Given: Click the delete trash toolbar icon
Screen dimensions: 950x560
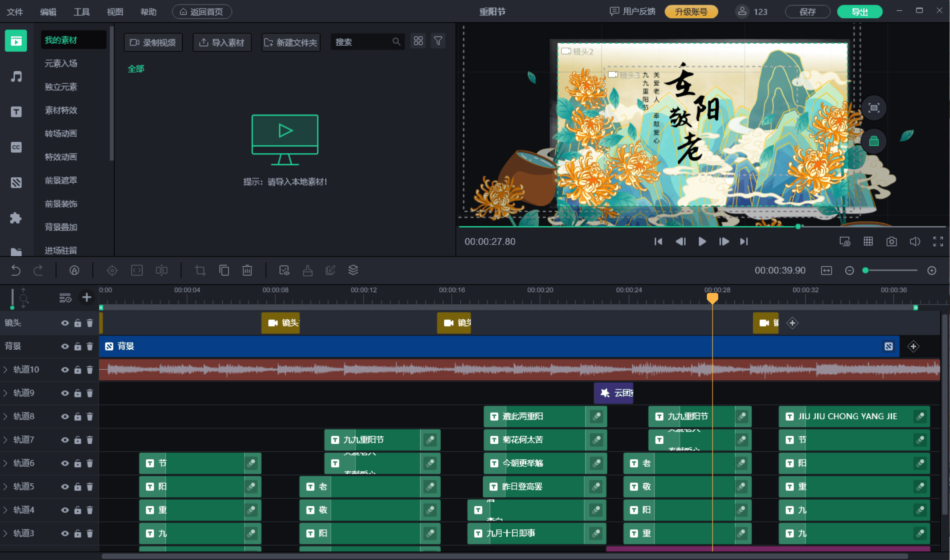Looking at the screenshot, I should tap(247, 270).
